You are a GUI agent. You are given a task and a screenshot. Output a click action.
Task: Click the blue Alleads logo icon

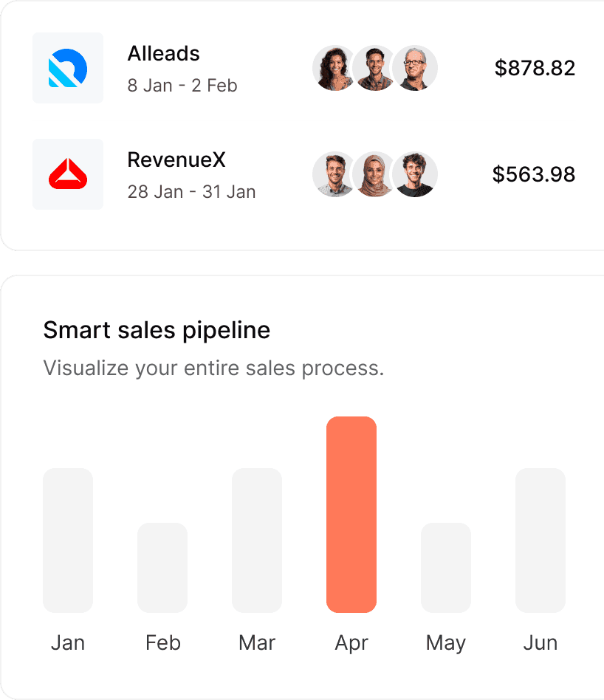pyautogui.click(x=68, y=68)
